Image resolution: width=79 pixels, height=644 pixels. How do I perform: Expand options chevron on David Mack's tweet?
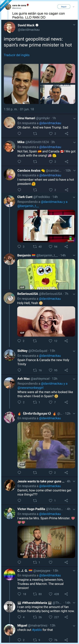pos(74,25)
